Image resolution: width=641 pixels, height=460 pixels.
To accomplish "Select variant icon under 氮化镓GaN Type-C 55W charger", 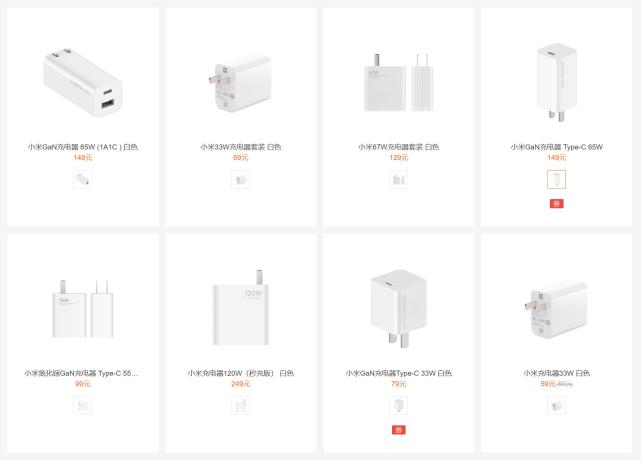I will (x=83, y=406).
